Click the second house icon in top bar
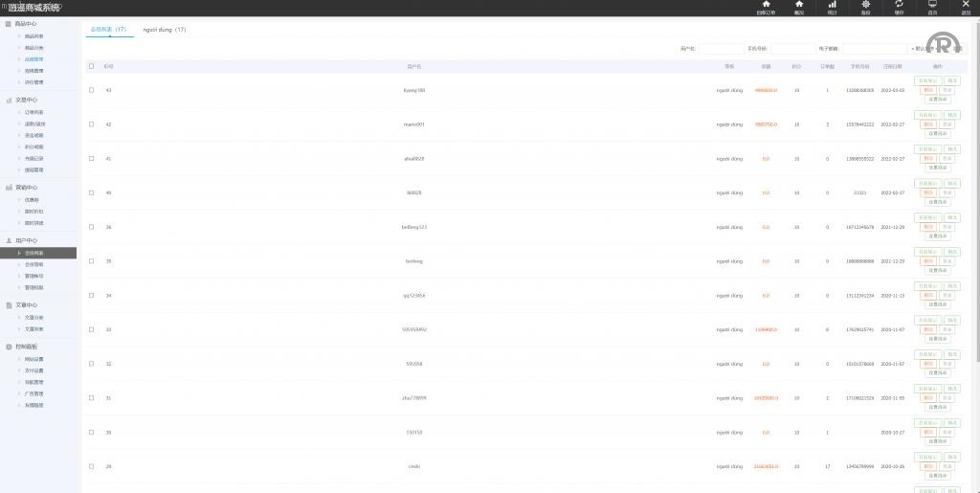Image resolution: width=980 pixels, height=493 pixels. point(799,5)
